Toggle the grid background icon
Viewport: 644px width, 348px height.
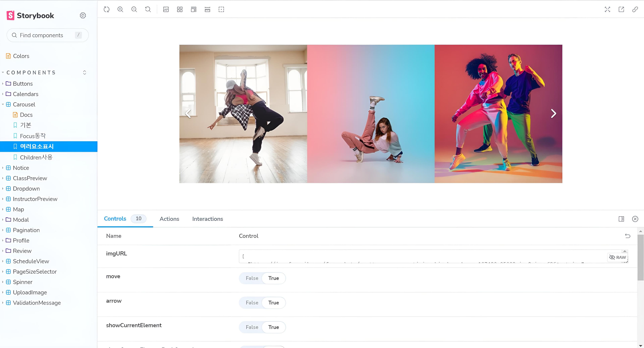(x=180, y=10)
